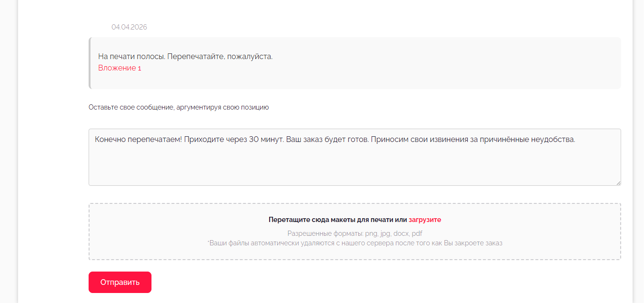Click "Ваш заказ будет готов" in reply
The image size is (644, 303).
(x=327, y=140)
